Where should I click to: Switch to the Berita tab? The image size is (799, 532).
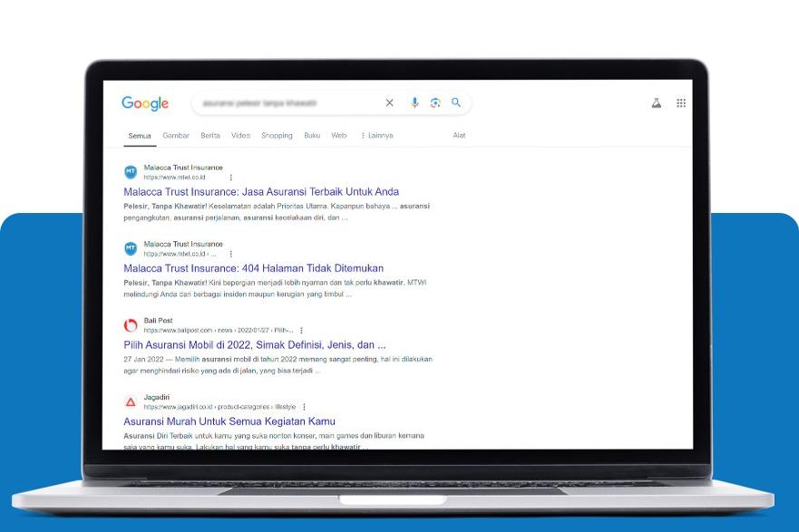point(210,135)
